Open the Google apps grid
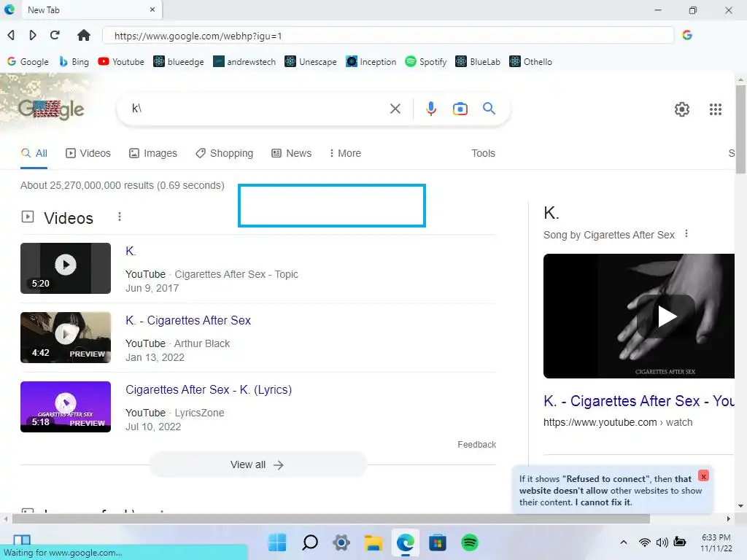 715,109
